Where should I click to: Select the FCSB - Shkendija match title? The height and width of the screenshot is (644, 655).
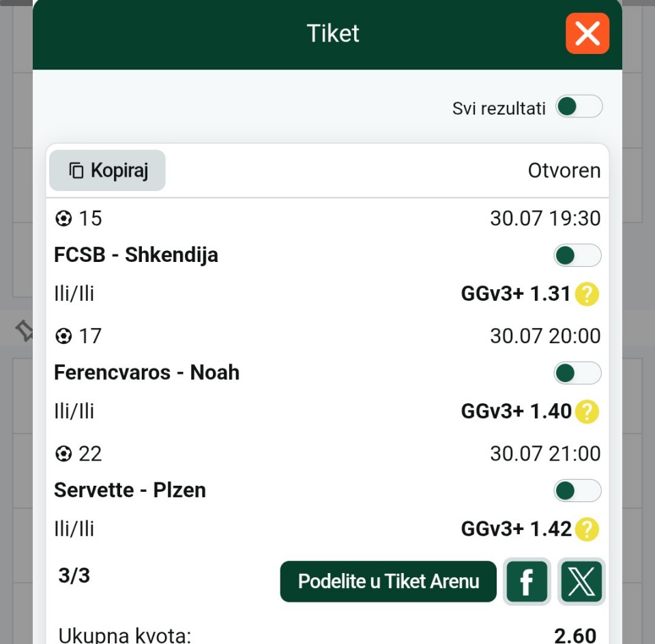point(136,254)
